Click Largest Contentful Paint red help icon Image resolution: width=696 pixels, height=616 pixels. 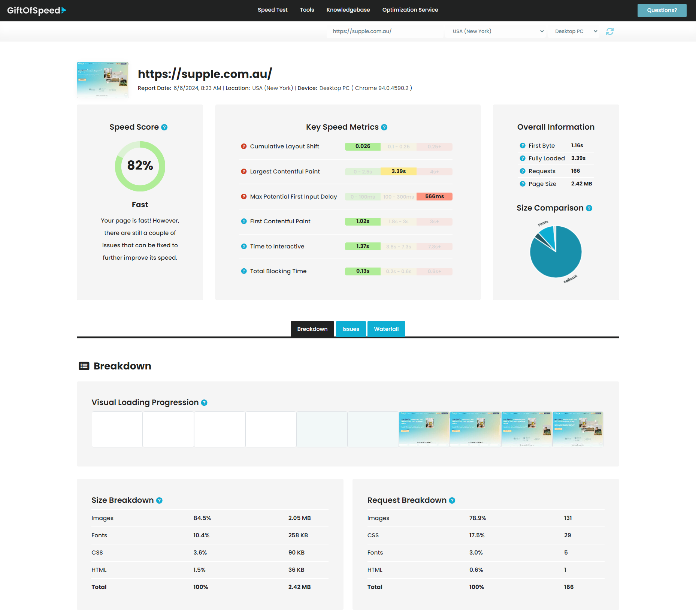coord(244,172)
